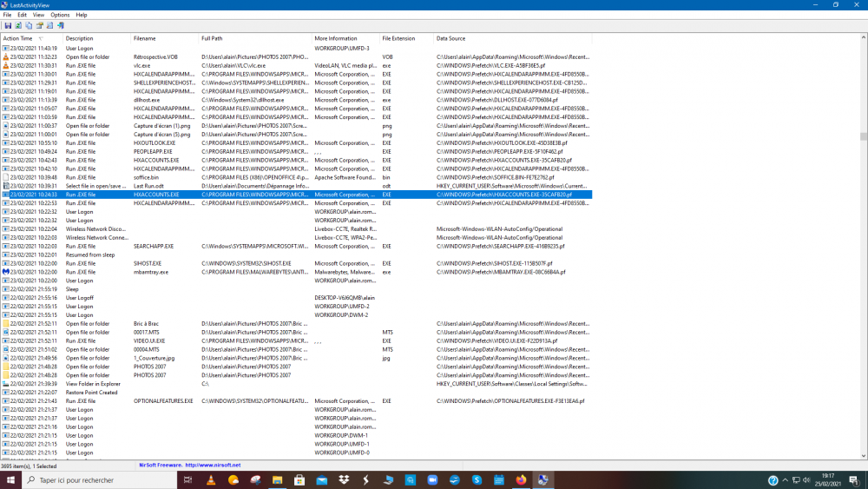Click the icon on the View Folder in Explorer row

pos(5,384)
